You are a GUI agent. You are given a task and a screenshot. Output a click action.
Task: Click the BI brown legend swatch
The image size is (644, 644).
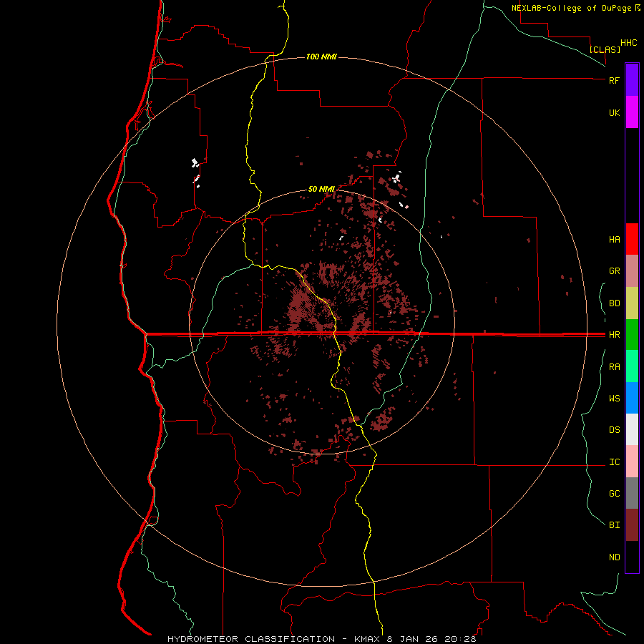[x=632, y=525]
